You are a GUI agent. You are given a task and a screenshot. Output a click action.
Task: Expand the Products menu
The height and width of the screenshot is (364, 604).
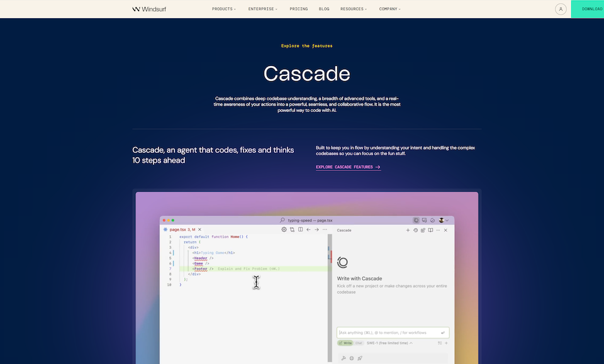[224, 9]
